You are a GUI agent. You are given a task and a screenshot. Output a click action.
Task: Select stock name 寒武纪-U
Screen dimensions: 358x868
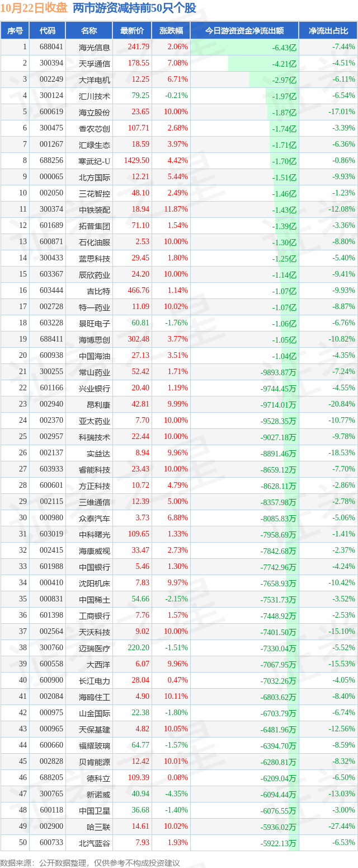[x=95, y=161]
